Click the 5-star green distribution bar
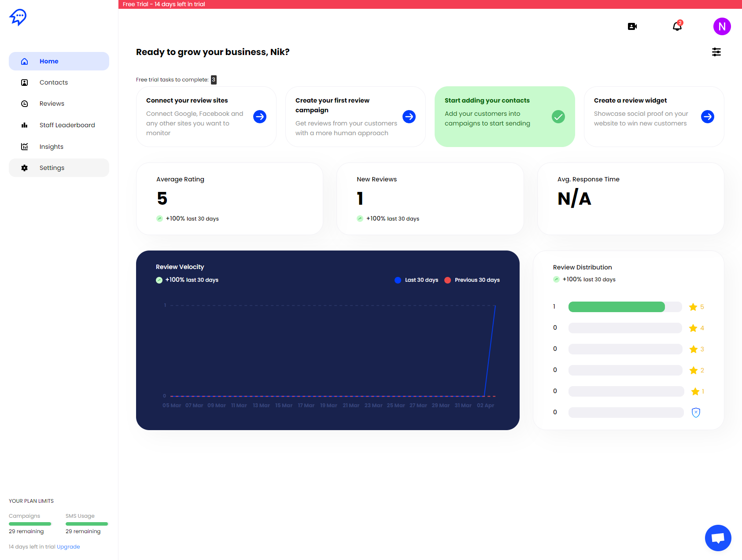 pyautogui.click(x=616, y=307)
